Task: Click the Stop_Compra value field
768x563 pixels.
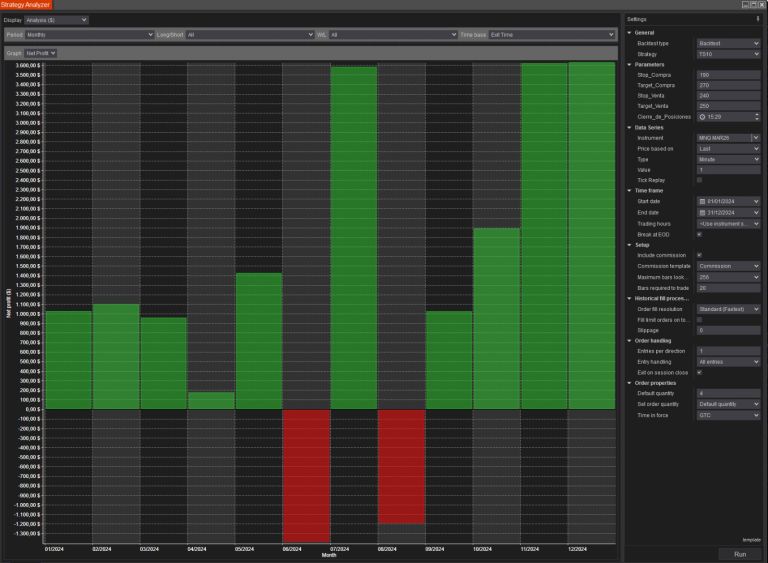Action: pyautogui.click(x=728, y=75)
